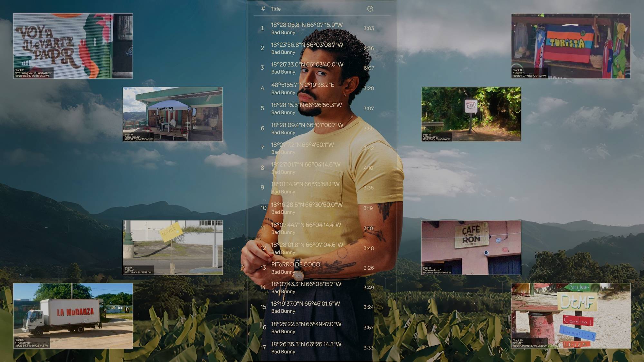Click the 3:20 duration of track 4

[x=369, y=88]
